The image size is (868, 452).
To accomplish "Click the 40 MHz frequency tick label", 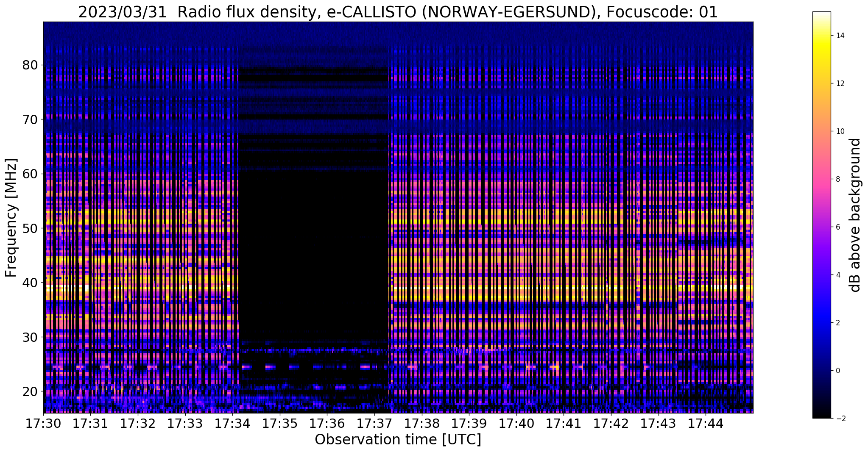I will 30,283.
